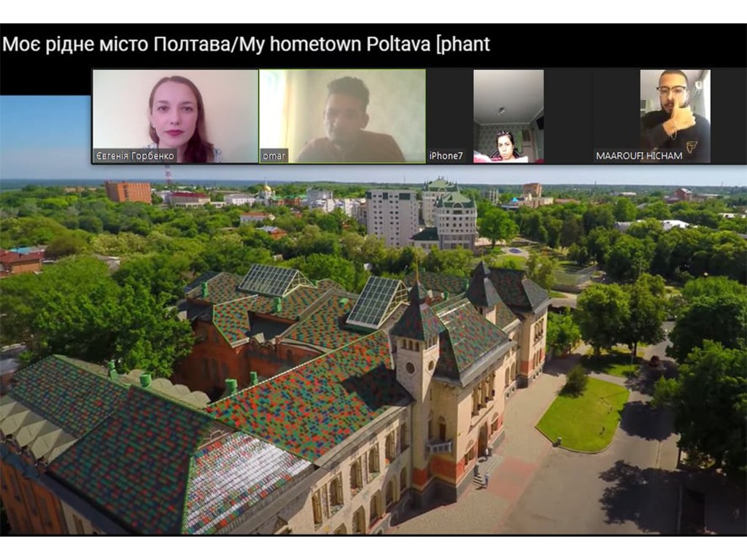Click the 'iPhone7' name label
Screen dimensions: 747x560
(x=446, y=156)
